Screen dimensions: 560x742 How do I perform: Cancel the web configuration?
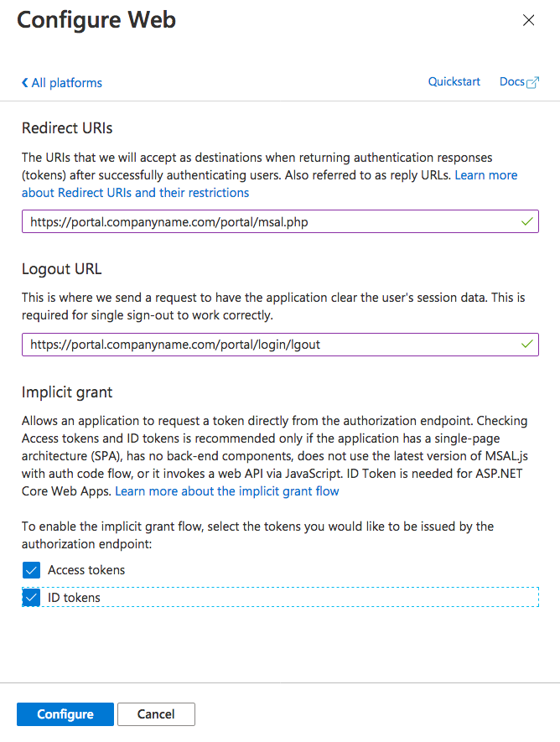click(x=156, y=714)
